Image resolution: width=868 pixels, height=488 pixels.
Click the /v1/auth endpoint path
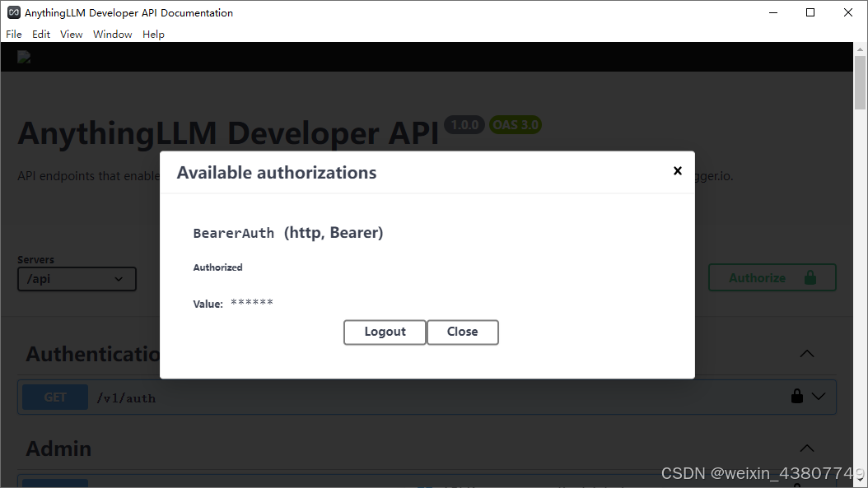126,398
